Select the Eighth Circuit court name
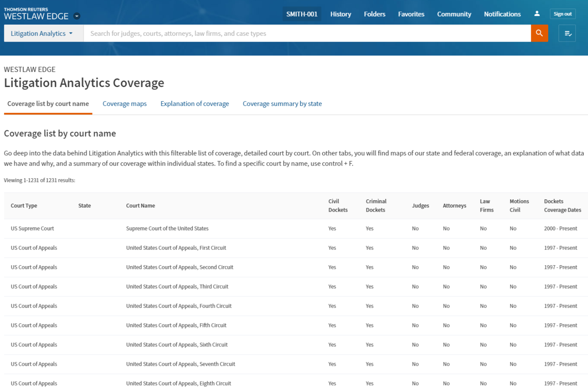The height and width of the screenshot is (392, 588). 178,384
